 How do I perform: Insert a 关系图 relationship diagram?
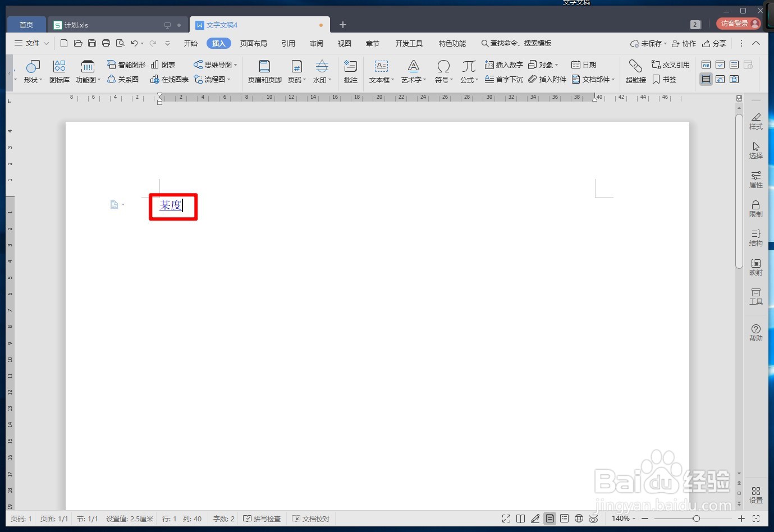click(123, 80)
